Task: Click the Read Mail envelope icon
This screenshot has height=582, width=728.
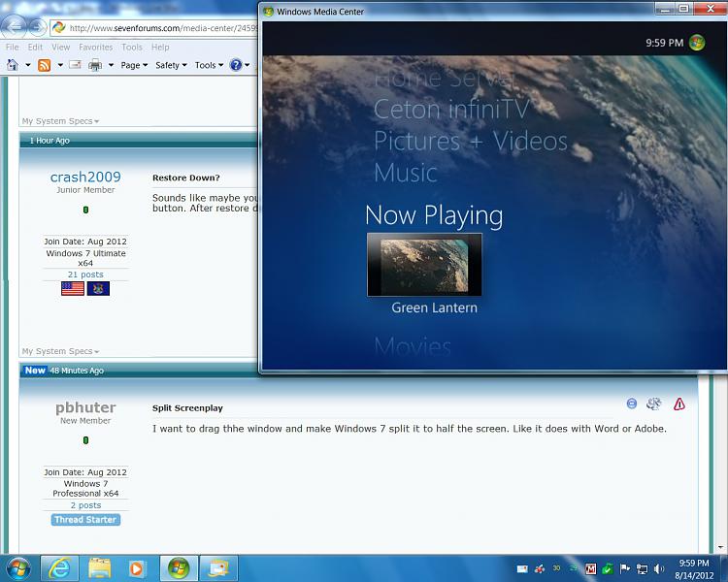Action: click(x=75, y=65)
